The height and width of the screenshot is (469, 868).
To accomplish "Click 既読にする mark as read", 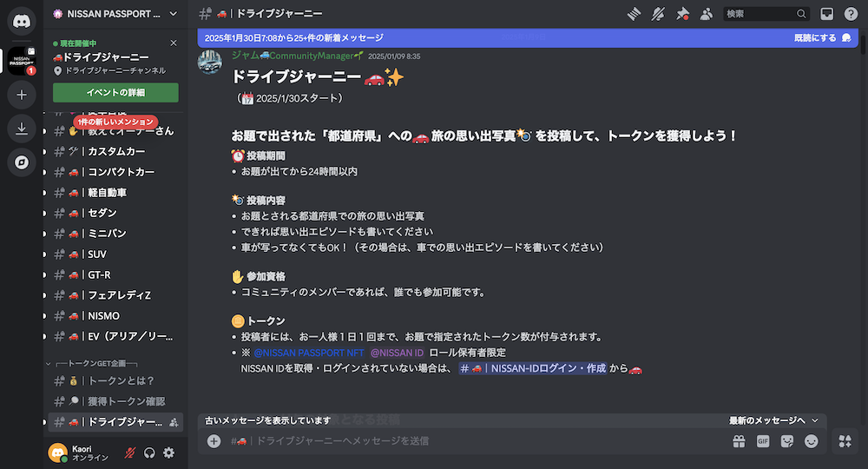I will (x=822, y=37).
